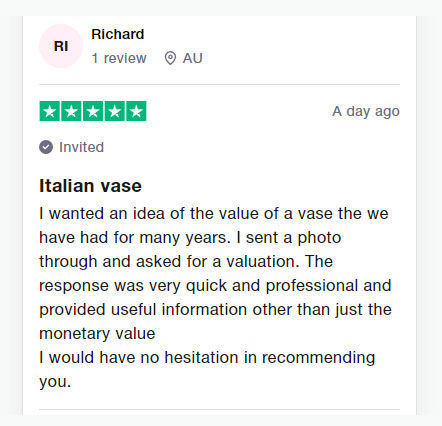This screenshot has height=426, width=442.
Task: Click the third green rating star
Action: [x=93, y=111]
